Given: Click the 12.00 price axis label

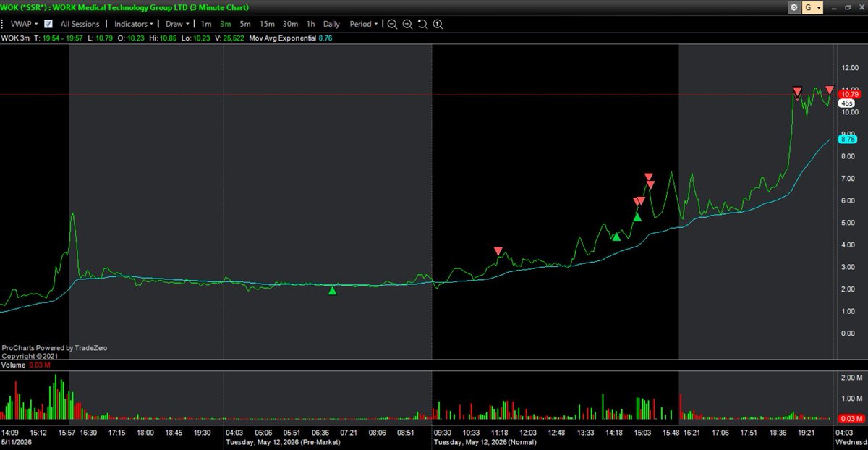Looking at the screenshot, I should tap(848, 68).
